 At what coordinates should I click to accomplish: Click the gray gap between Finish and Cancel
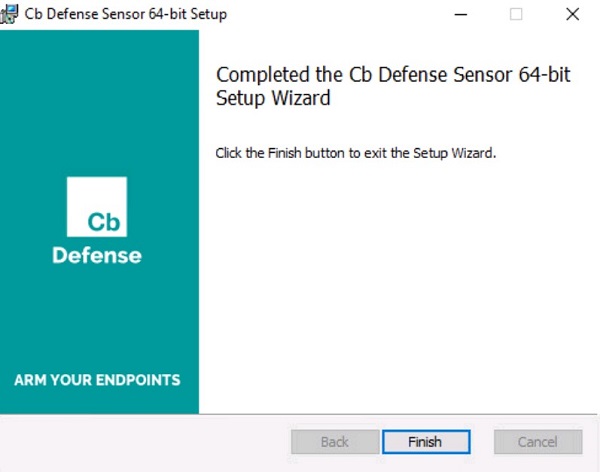(x=482, y=442)
